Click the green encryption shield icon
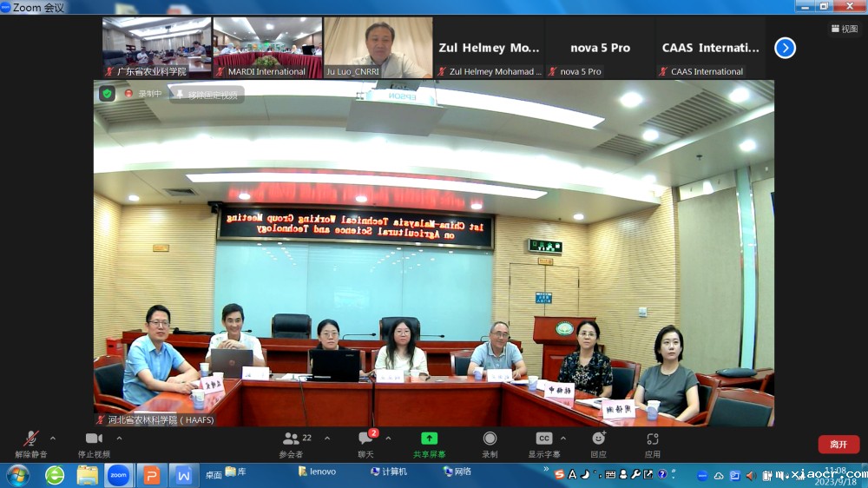This screenshot has width=868, height=488. point(107,94)
